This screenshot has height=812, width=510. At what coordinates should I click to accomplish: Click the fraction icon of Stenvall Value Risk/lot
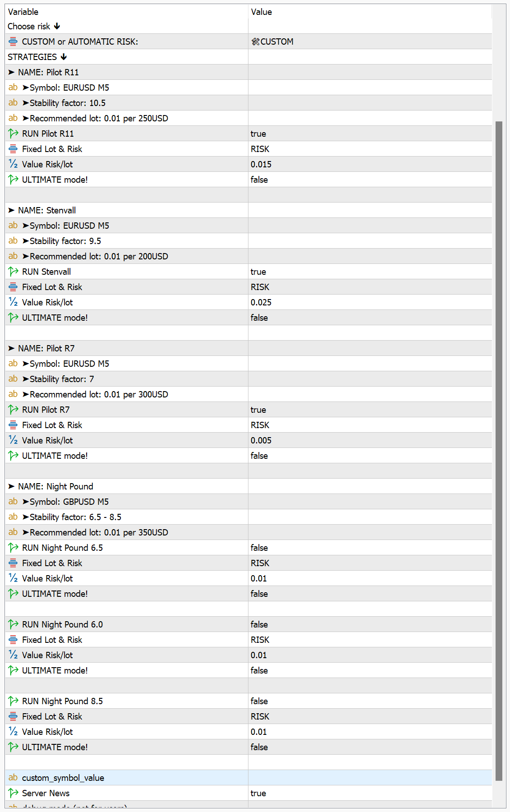(x=13, y=302)
